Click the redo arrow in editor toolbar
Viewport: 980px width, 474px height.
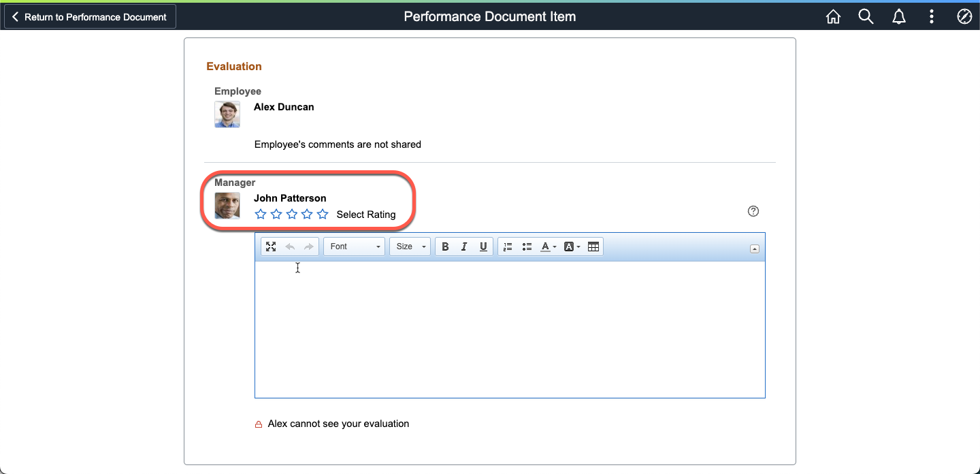coord(308,247)
